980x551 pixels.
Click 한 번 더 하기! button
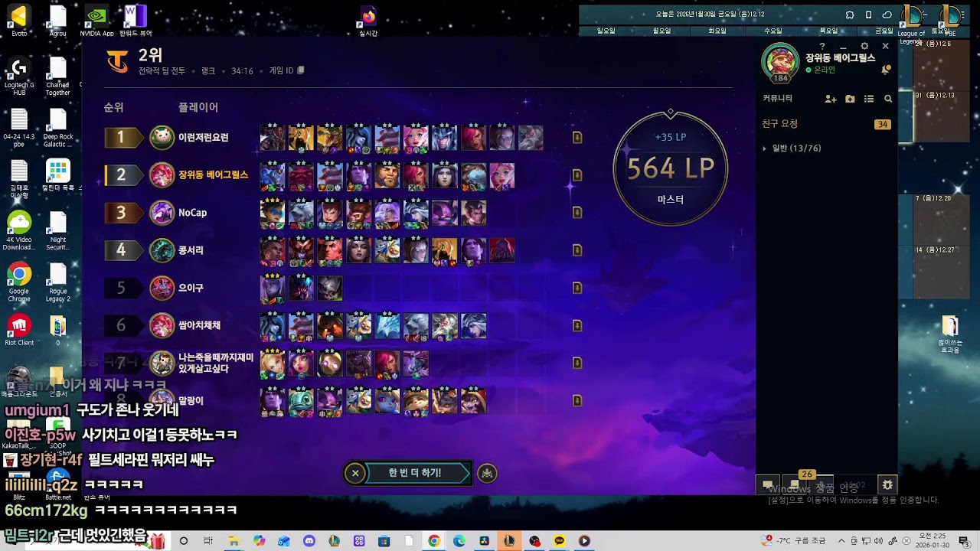pyautogui.click(x=418, y=474)
